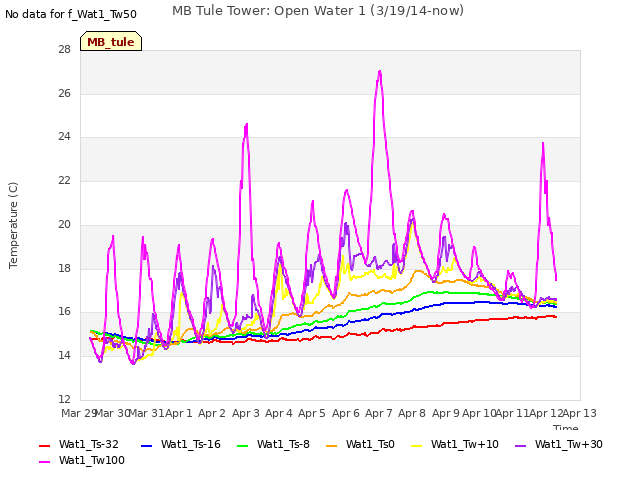Click the Apr 13 x-axis tick label
This screenshot has height=480, width=640.
[x=580, y=413]
